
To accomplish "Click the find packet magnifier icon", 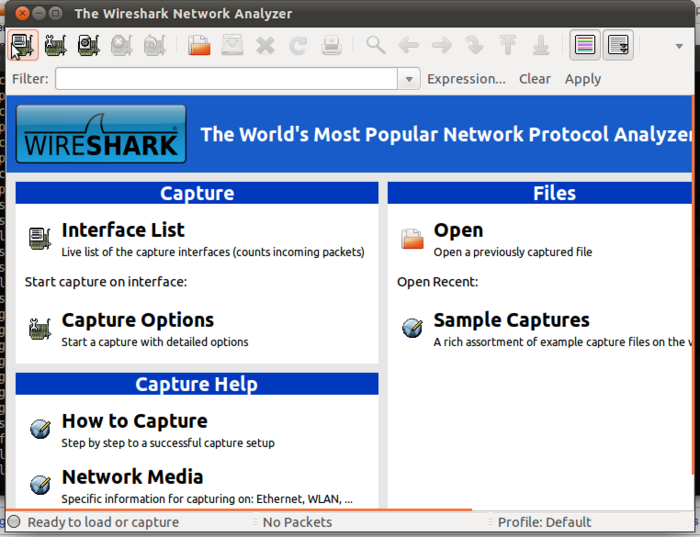I will (376, 45).
